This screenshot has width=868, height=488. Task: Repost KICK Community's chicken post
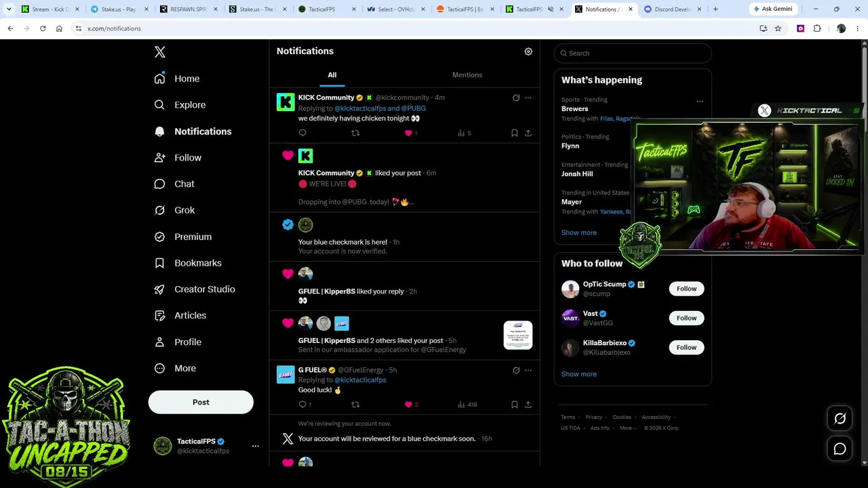(355, 133)
